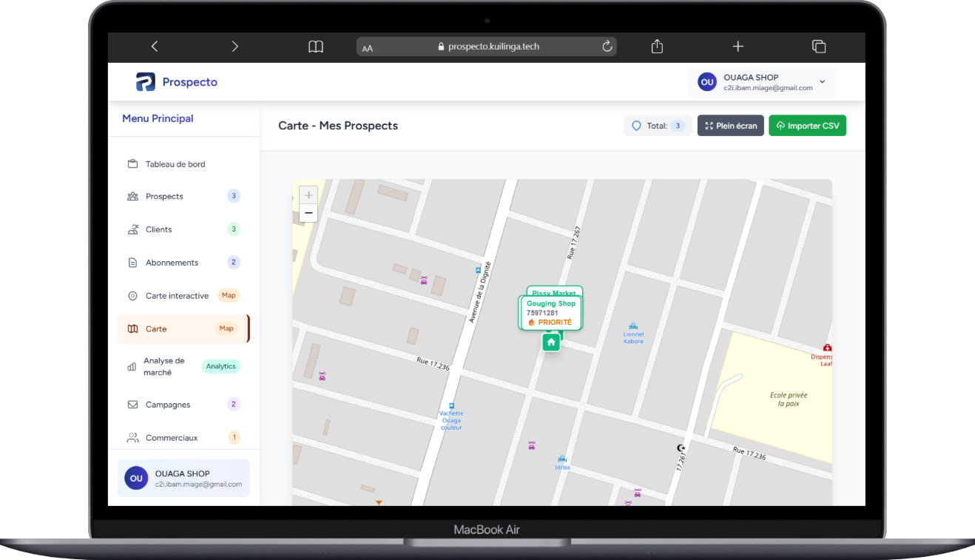Image resolution: width=975 pixels, height=560 pixels.
Task: Click the Gouging Shop prospect popup
Action: [x=550, y=308]
